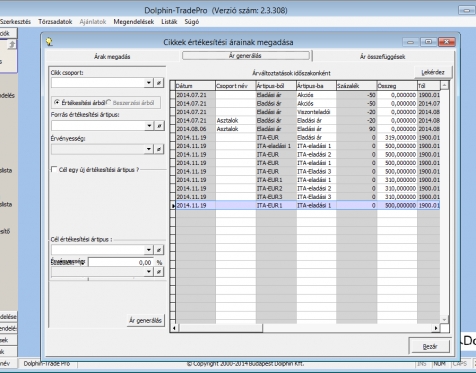Click the Ártípus-ból column header
Image resolution: width=476 pixels, height=373 pixels.
coord(276,86)
